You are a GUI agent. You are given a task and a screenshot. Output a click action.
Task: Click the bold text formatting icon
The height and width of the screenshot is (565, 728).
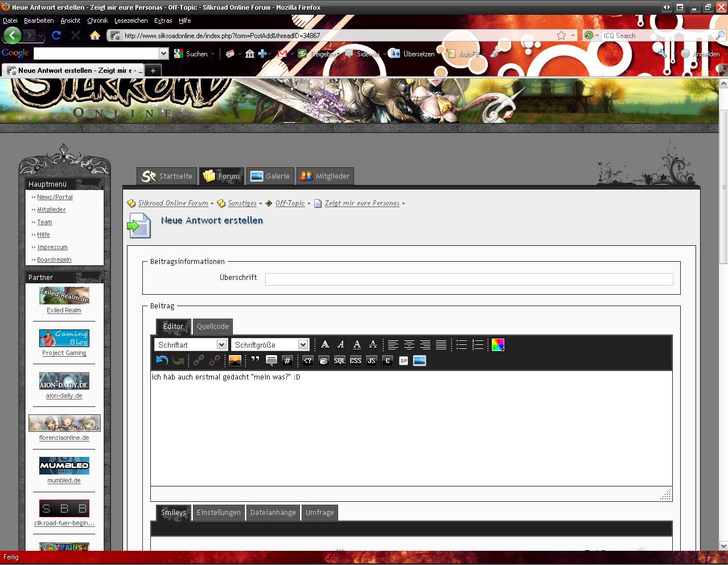(x=325, y=345)
